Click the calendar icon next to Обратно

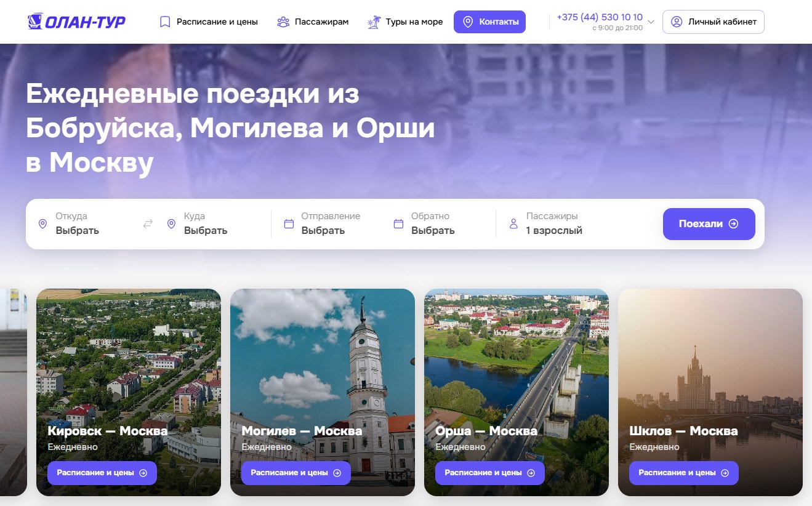pos(398,224)
